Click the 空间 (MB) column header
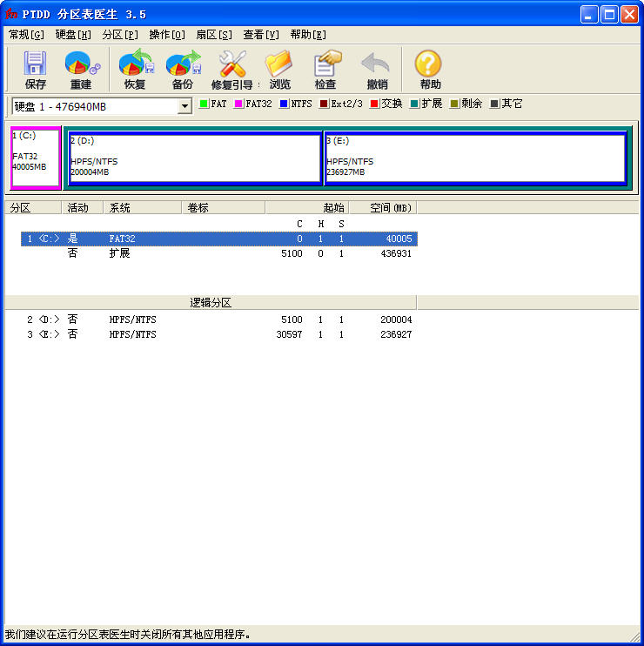The width and height of the screenshot is (644, 646). pos(391,208)
